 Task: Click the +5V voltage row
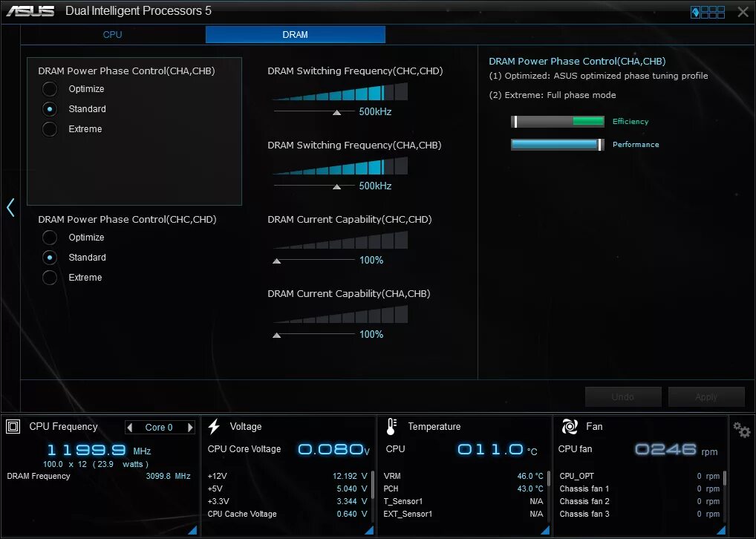pyautogui.click(x=287, y=489)
